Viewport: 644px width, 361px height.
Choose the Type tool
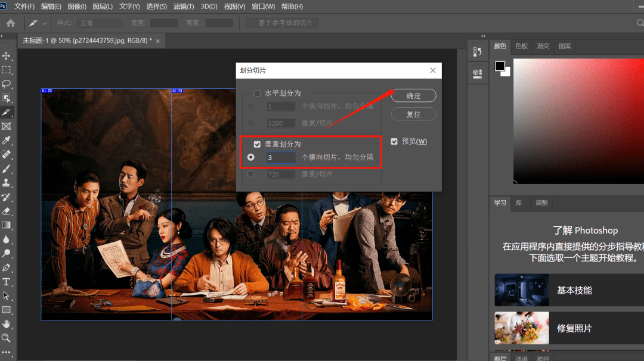[7, 282]
